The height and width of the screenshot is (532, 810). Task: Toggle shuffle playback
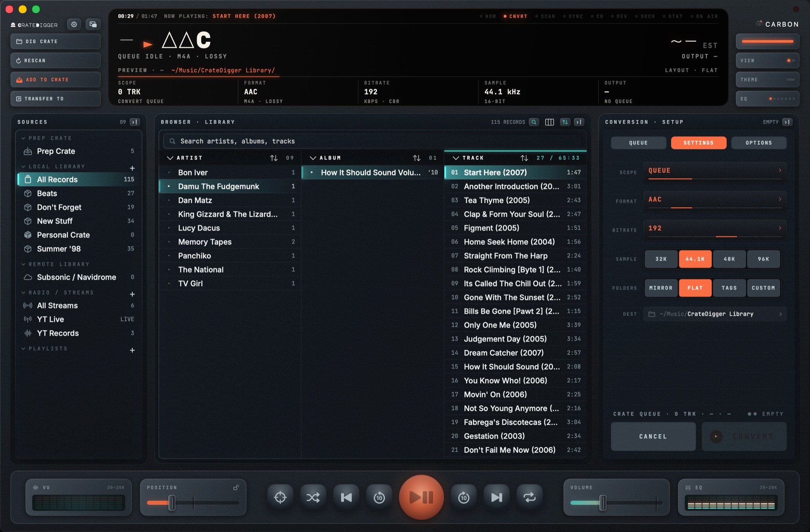coord(313,497)
